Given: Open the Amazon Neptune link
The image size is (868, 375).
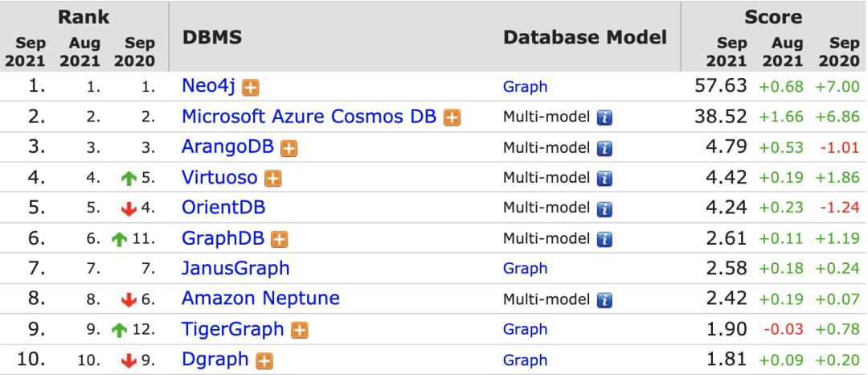Looking at the screenshot, I should (x=260, y=299).
